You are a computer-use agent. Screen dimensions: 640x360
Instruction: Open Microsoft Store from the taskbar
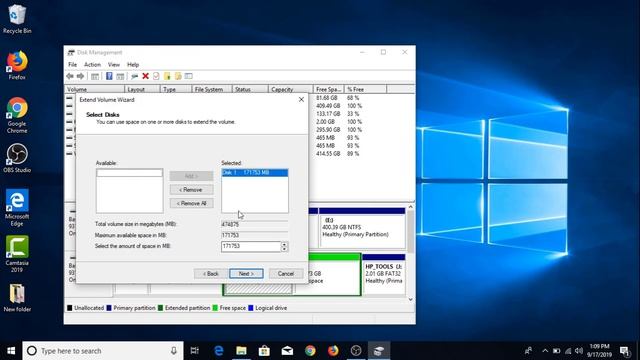pyautogui.click(x=264, y=351)
